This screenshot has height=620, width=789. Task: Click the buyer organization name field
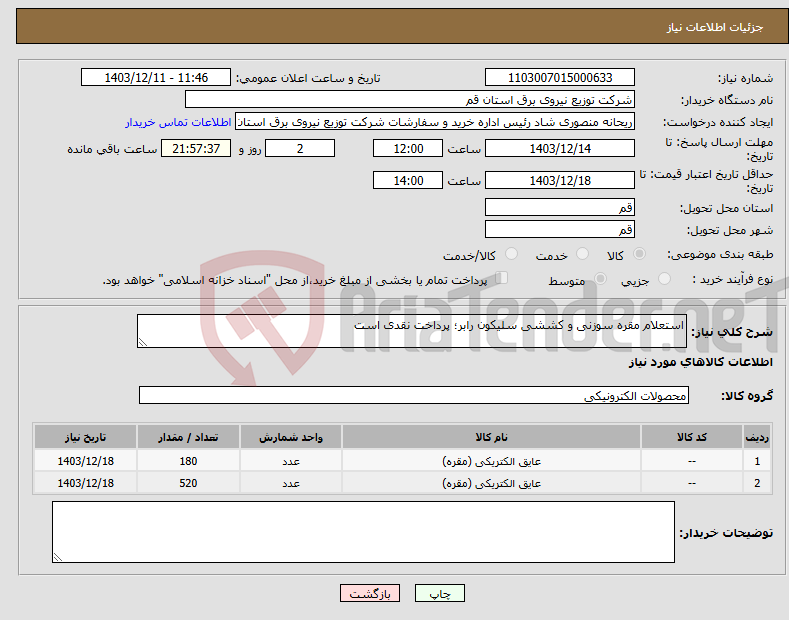coord(410,100)
